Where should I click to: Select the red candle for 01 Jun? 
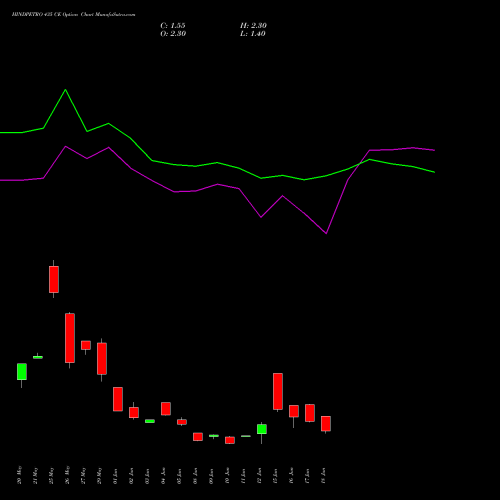118,399
